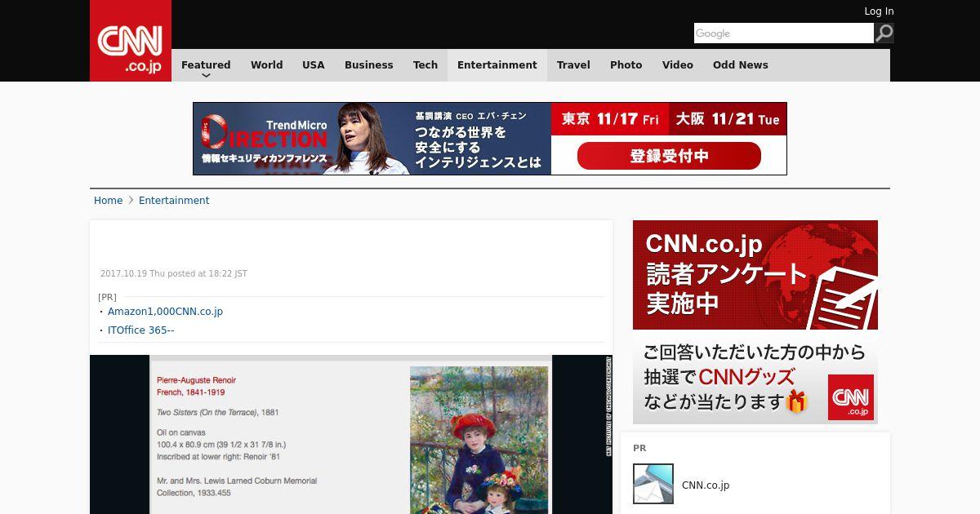Click the TrendMicro Direction banner ad
The width and height of the screenshot is (980, 514).
[490, 139]
